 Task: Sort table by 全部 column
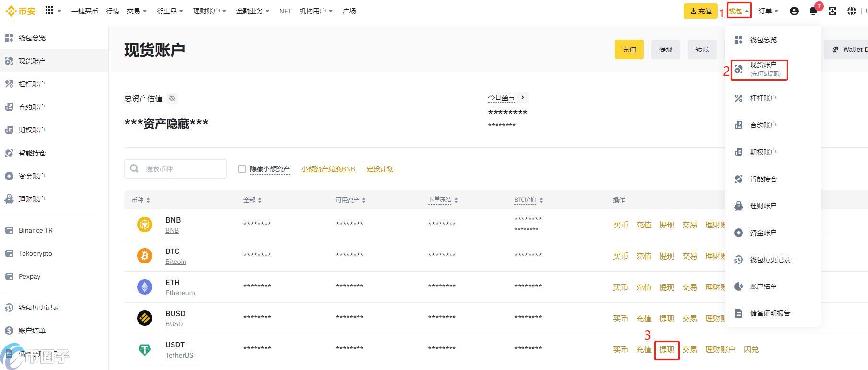253,200
